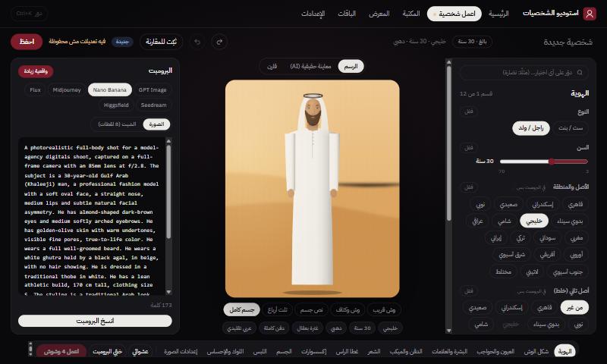The width and height of the screenshot is (607, 364).
Task: Toggle the lock beside 'السن'
Action: coord(468,147)
